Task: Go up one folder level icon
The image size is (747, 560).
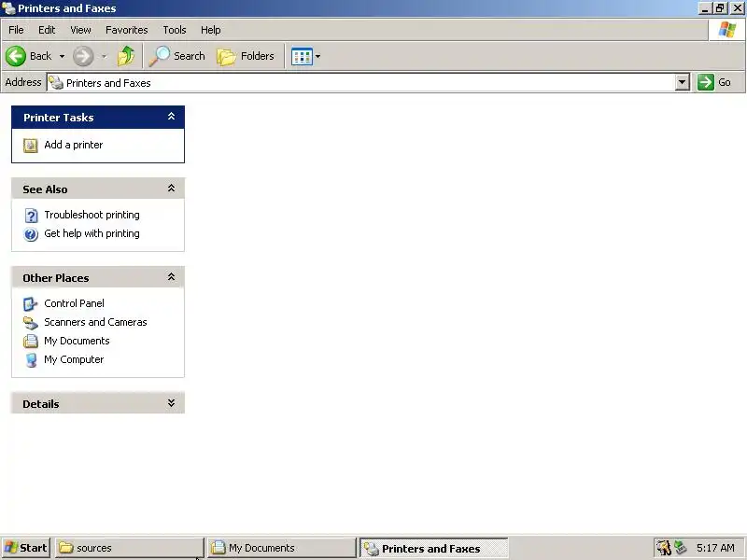Action: (126, 56)
